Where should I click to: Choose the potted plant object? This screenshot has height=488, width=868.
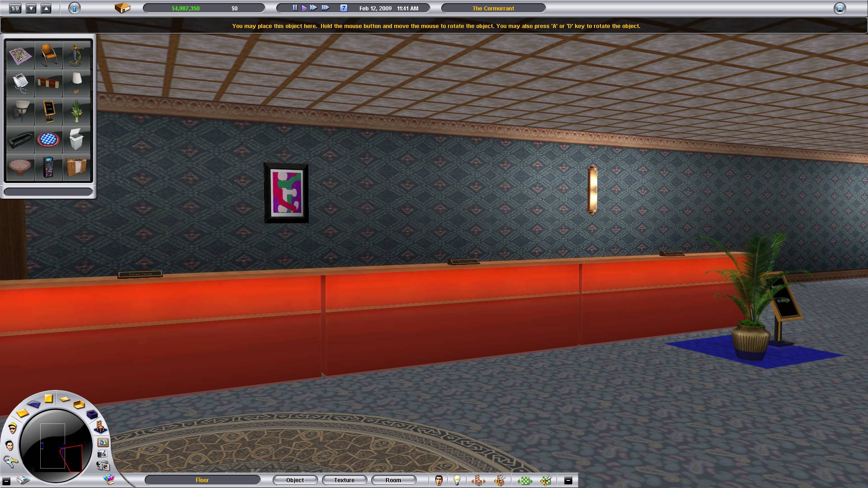coord(76,111)
